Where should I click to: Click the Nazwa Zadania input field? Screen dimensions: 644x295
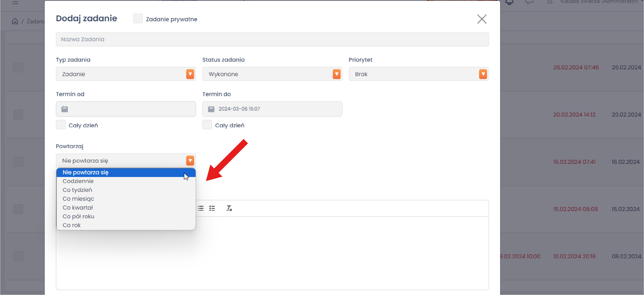(x=272, y=39)
